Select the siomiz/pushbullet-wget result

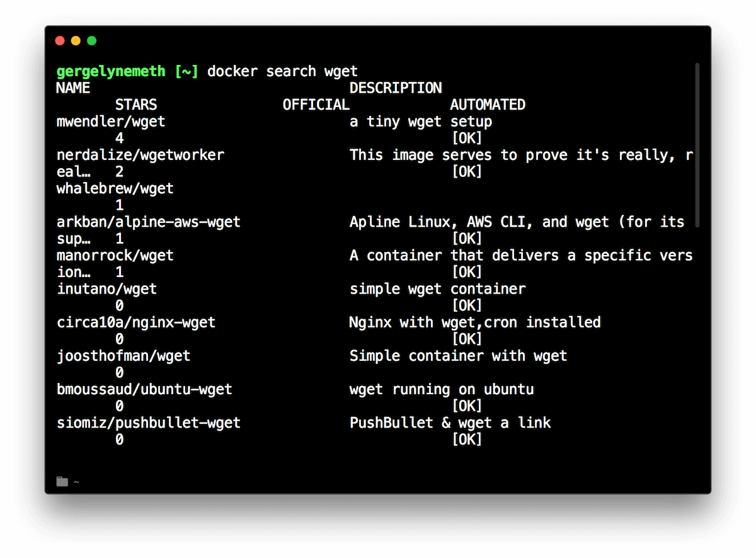coord(148,423)
